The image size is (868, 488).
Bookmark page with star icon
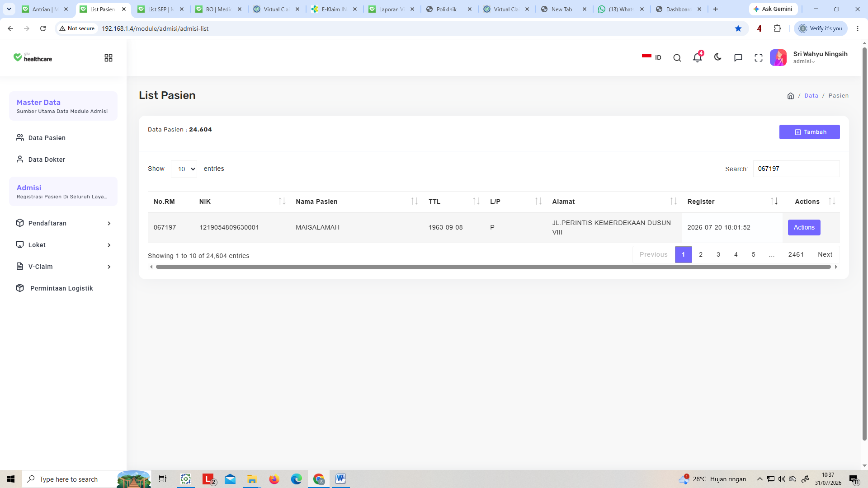(x=738, y=28)
